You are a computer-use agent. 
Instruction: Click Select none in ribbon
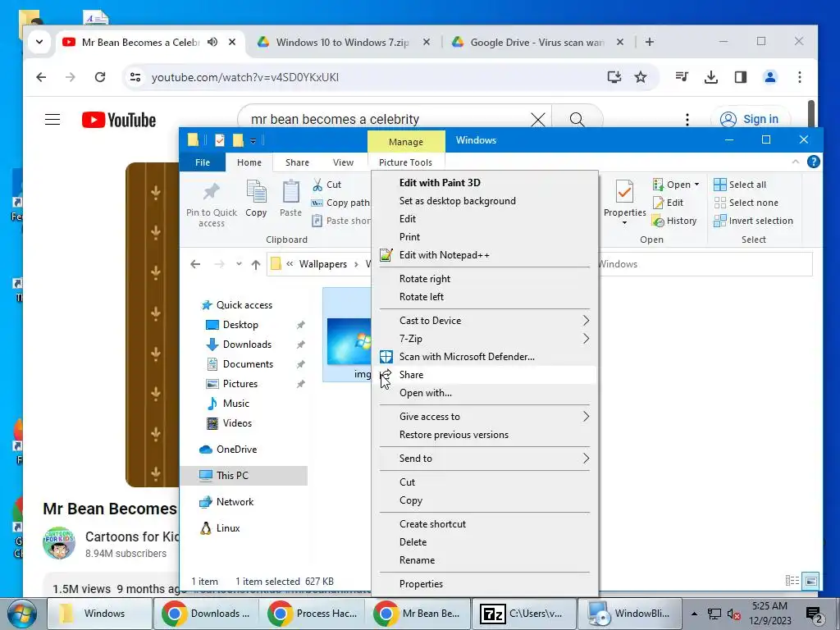coord(746,203)
